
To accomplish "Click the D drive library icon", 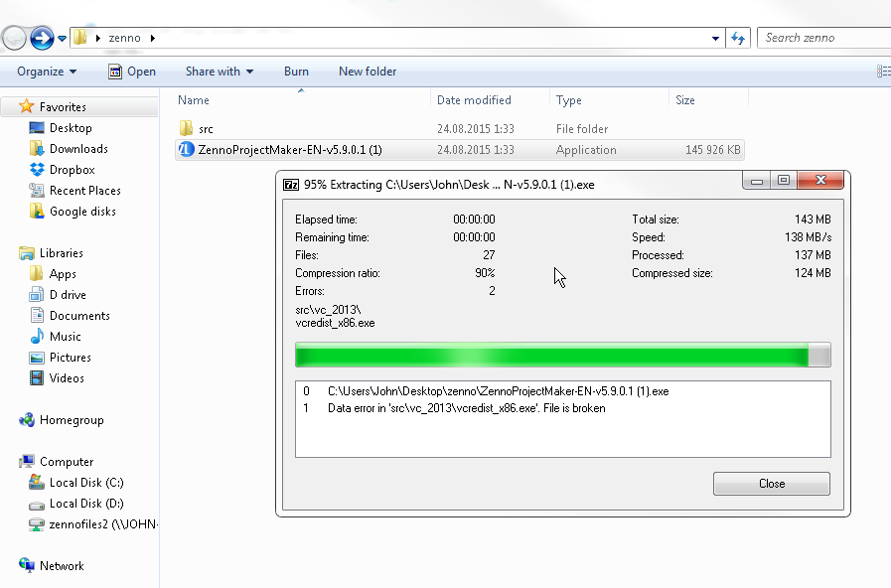I will pos(37,294).
